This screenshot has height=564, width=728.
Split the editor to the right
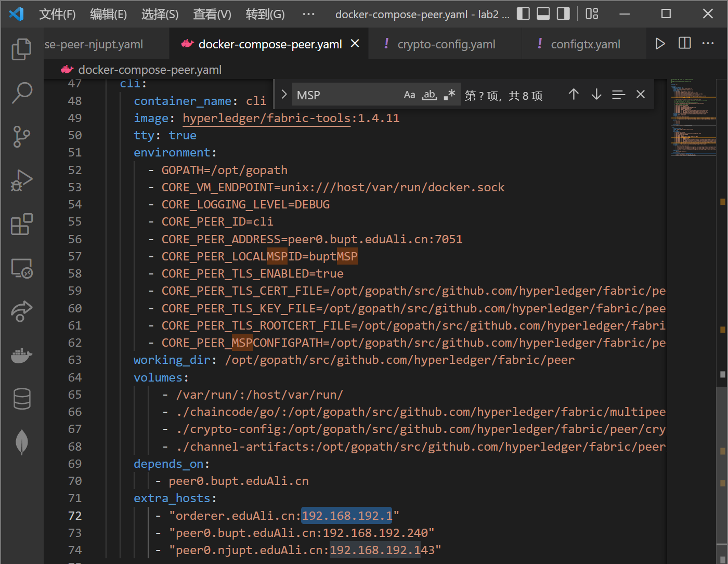(685, 43)
